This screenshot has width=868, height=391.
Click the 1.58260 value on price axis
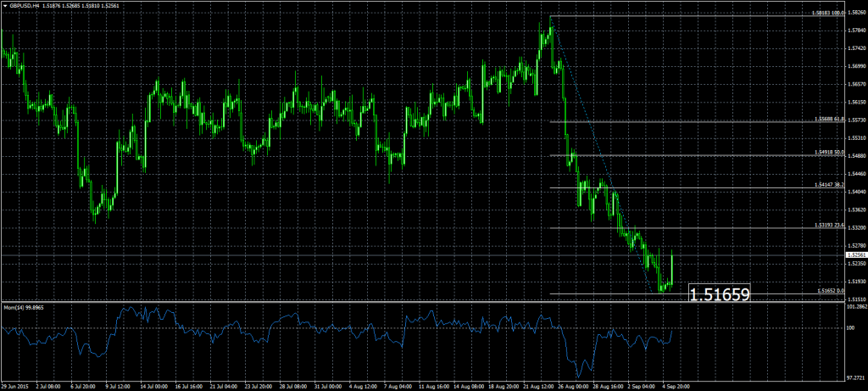pos(855,13)
